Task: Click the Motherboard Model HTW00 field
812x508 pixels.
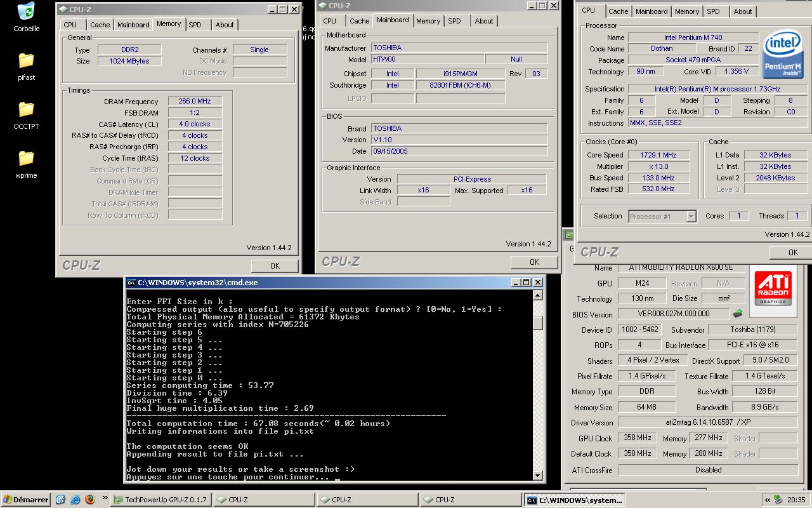Action: pos(426,59)
